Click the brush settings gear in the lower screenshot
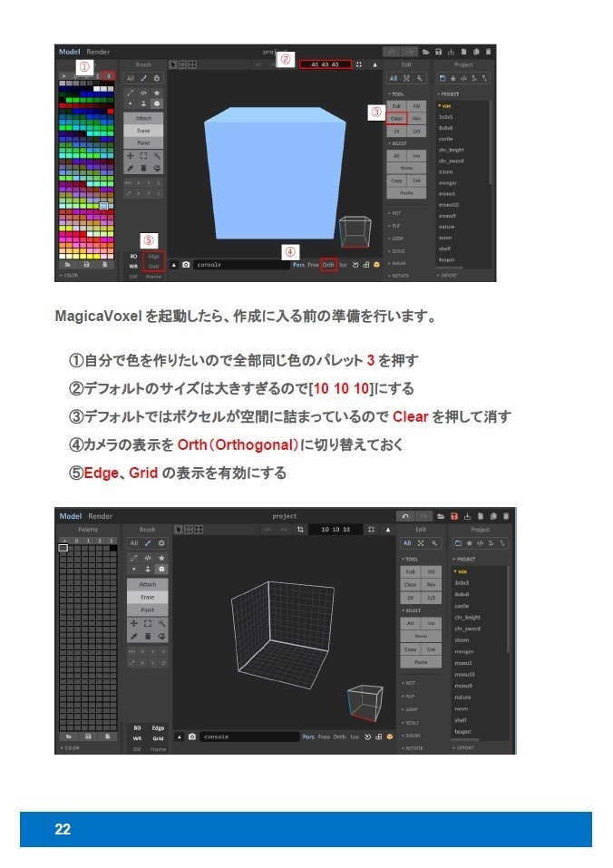Viewport: 613px width, 868px height. pyautogui.click(x=161, y=543)
